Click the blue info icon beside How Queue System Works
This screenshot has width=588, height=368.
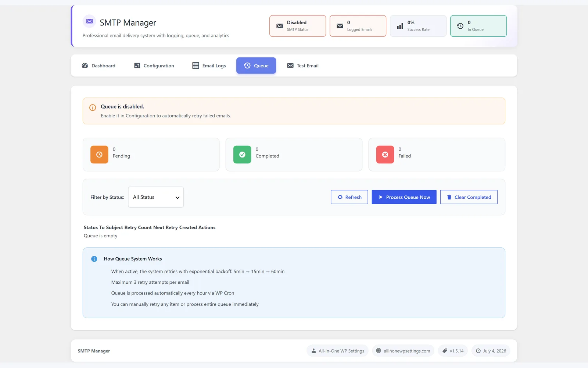tap(94, 259)
